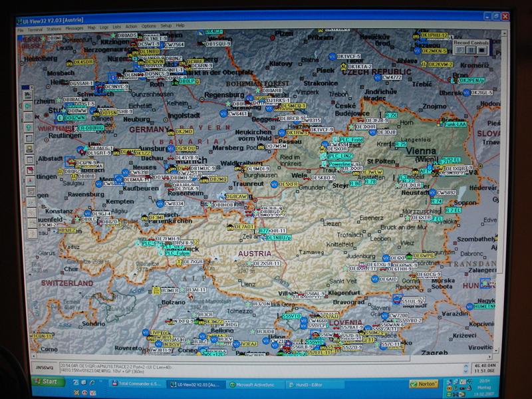The width and height of the screenshot is (532, 399).
Task: Open the File menu
Action: pos(21,30)
